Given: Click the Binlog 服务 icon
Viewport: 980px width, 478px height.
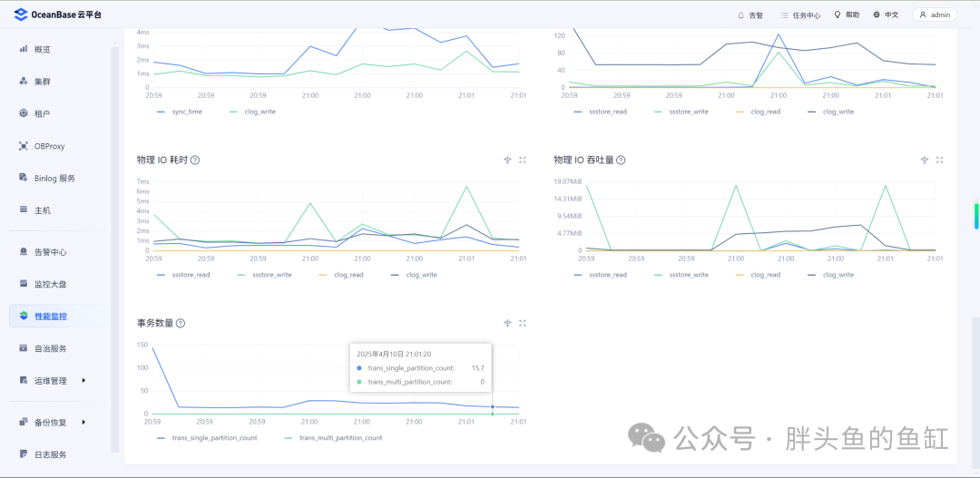Looking at the screenshot, I should [24, 178].
